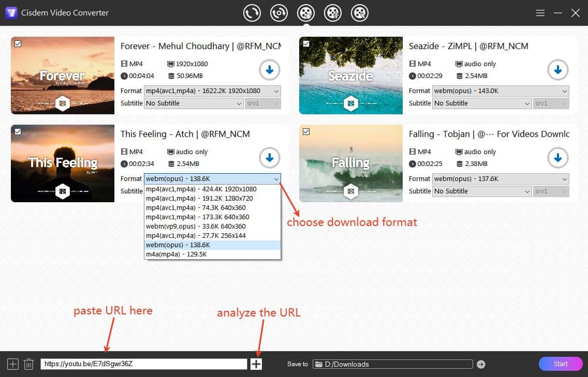Viewport: 588px width, 377px height.
Task: Click the trash icon to clear URLs
Action: pyautogui.click(x=28, y=364)
